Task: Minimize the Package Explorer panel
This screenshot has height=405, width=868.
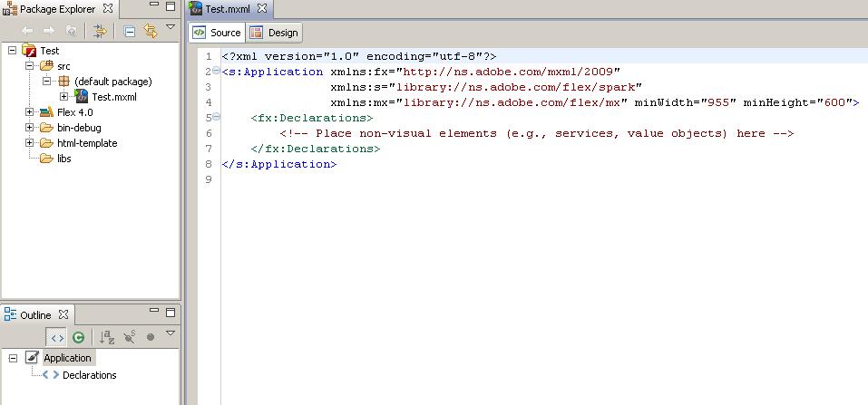Action: [x=154, y=5]
